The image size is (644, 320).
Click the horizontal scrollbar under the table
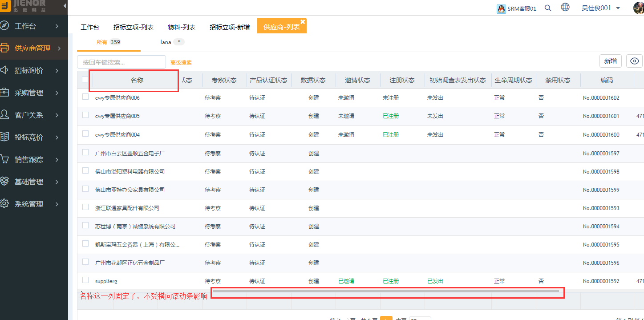click(385, 291)
